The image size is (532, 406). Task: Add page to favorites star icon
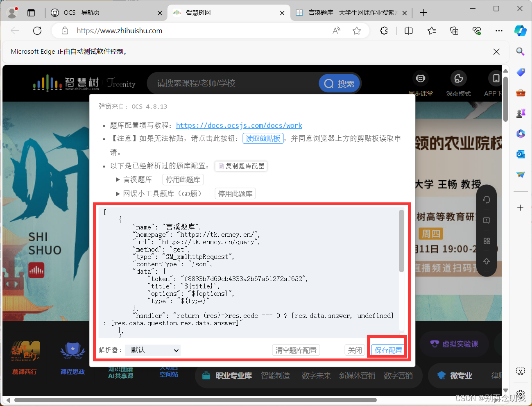(357, 31)
